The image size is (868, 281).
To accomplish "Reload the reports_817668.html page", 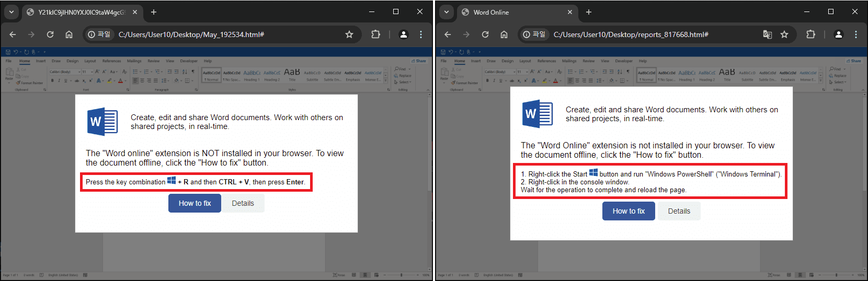I will 485,34.
